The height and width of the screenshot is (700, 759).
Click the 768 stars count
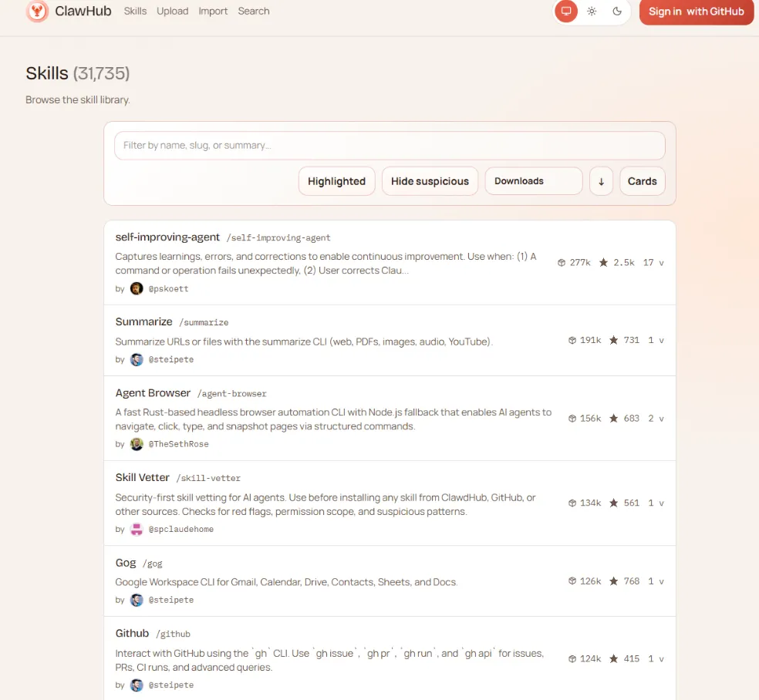[x=631, y=581]
